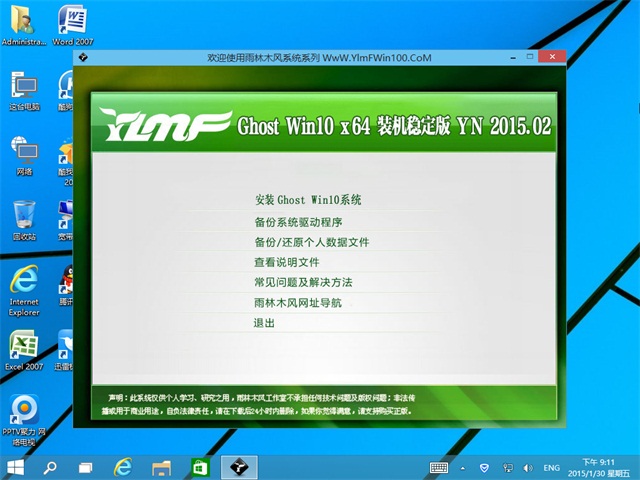Open 雨林木风网址导航 link
640x480 pixels.
298,303
